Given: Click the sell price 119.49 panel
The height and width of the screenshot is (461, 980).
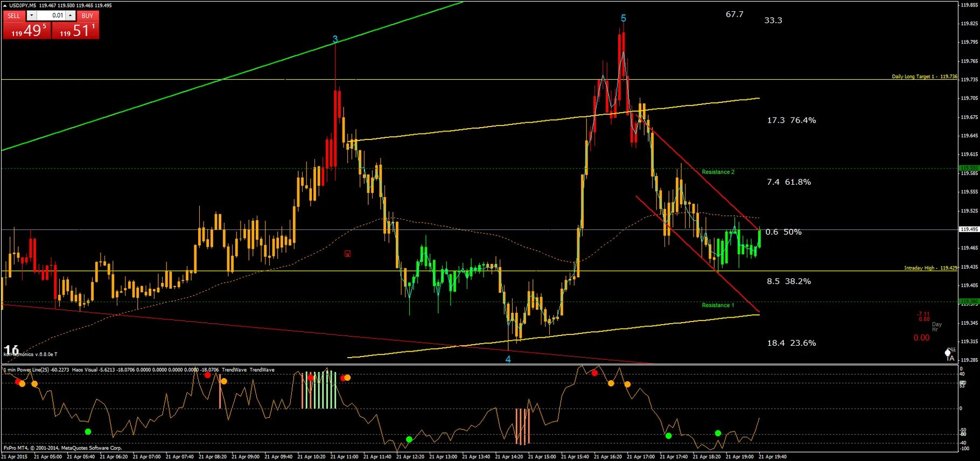Looking at the screenshot, I should tap(27, 30).
